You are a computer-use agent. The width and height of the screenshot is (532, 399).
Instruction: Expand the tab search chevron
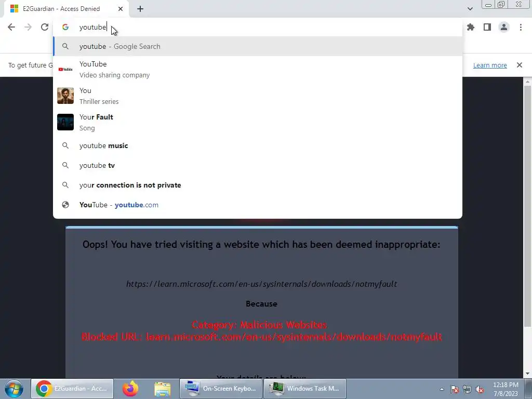(x=470, y=9)
